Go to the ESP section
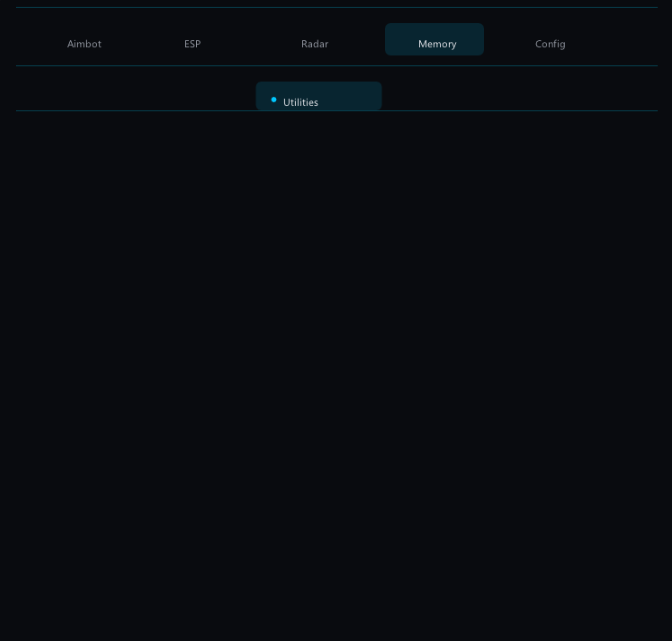This screenshot has width=672, height=641. click(x=192, y=44)
